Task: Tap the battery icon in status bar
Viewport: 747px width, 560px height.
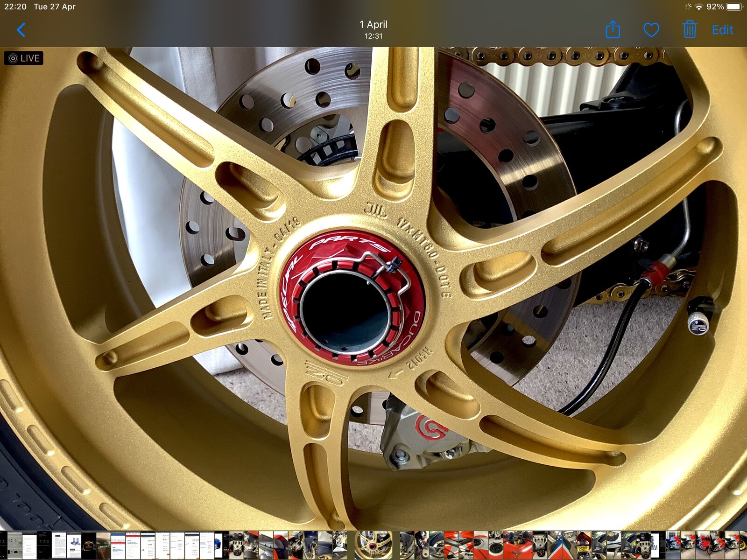Action: tap(733, 7)
